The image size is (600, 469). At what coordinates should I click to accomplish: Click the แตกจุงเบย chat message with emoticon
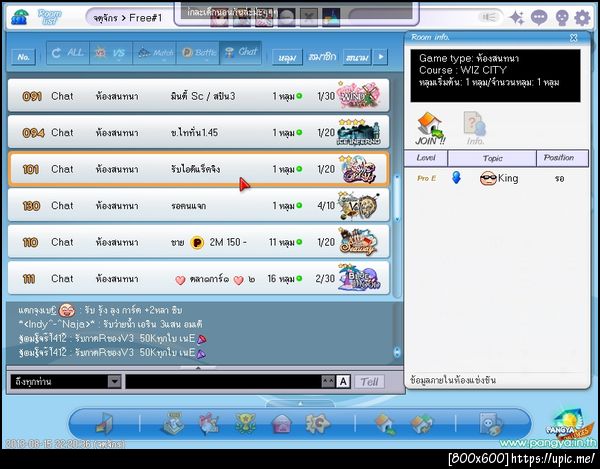(100, 310)
